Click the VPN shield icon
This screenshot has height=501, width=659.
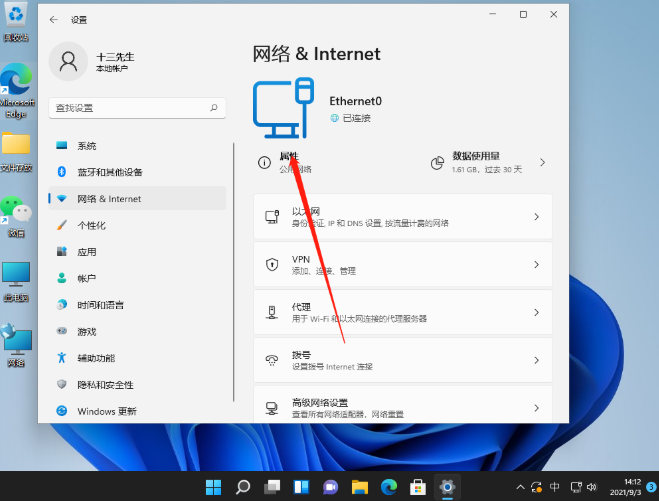(x=272, y=264)
